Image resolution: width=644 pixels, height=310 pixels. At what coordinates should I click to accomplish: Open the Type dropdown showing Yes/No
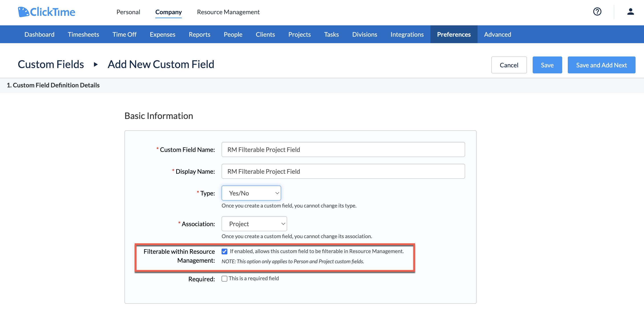[251, 193]
